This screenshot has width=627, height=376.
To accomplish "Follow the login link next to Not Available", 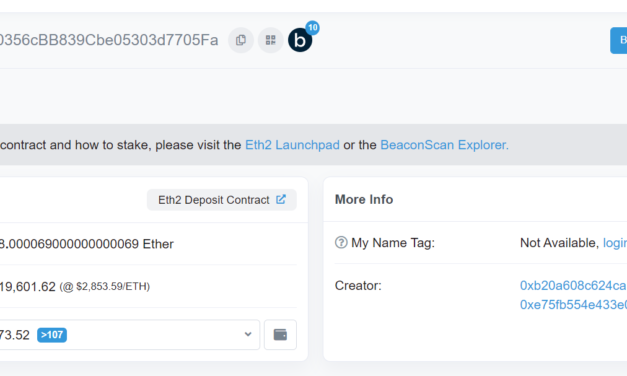I will 615,243.
